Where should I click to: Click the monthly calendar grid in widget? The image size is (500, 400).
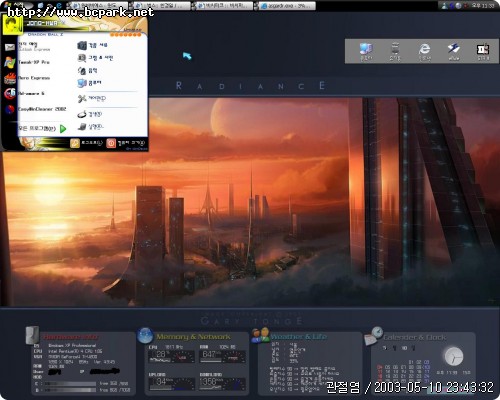pos(404,371)
